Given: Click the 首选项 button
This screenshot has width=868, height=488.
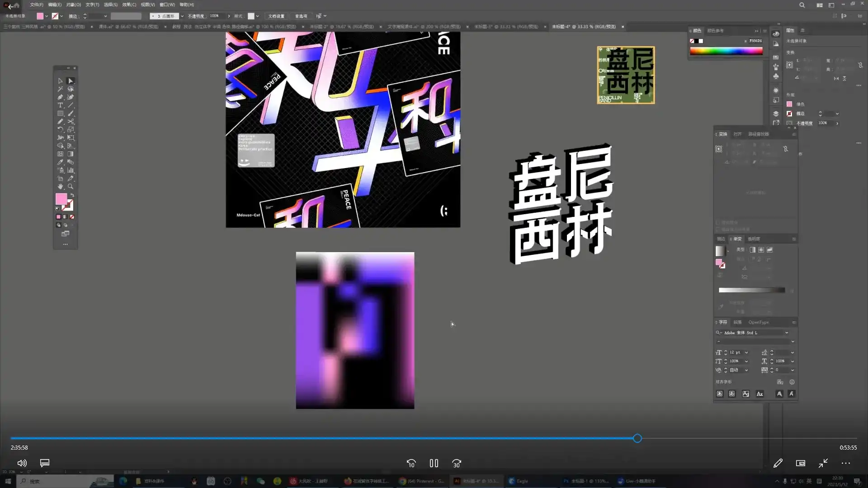Looking at the screenshot, I should click(301, 16).
